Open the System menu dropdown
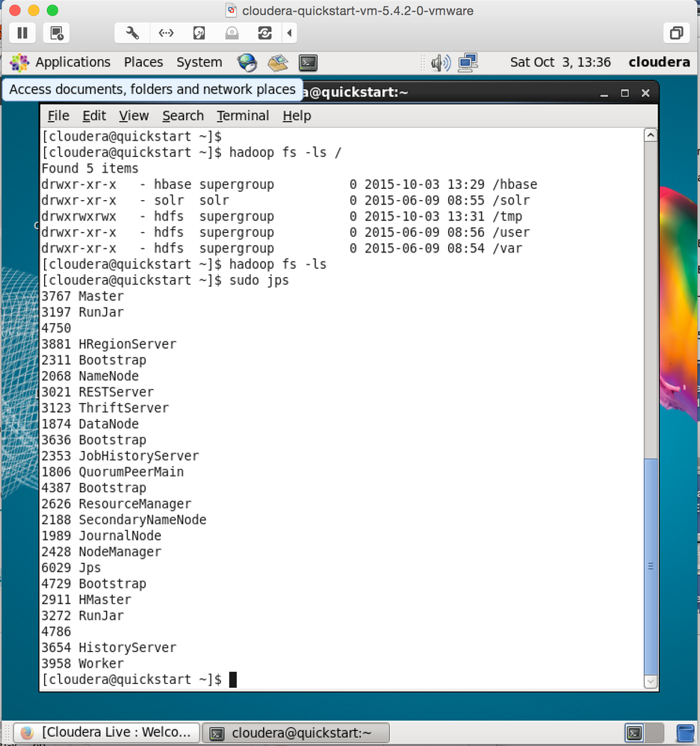Viewport: 700px width, 746px height. tap(199, 63)
